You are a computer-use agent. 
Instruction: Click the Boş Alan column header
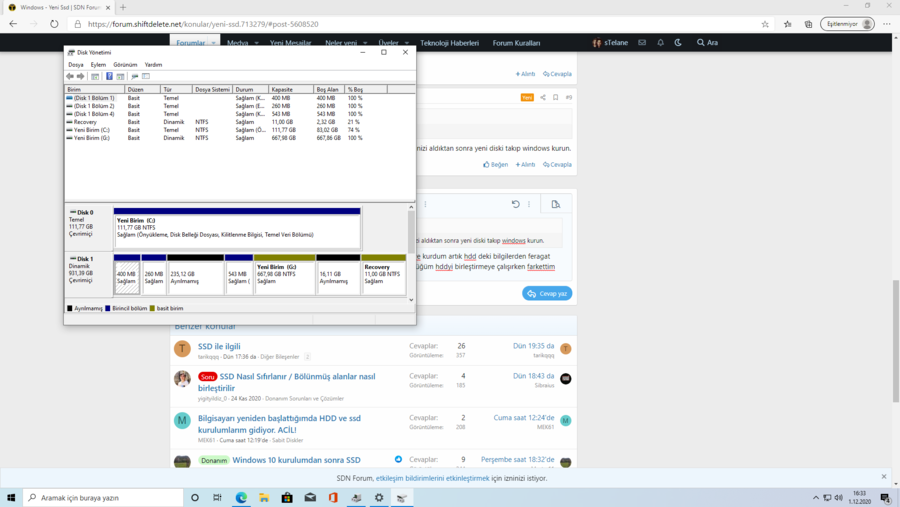(329, 90)
